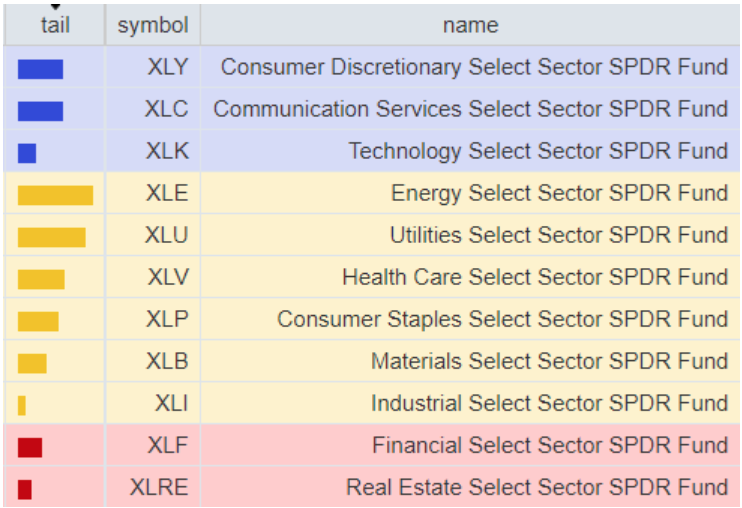Click the small blue tail bar for XLK
The width and height of the screenshot is (742, 508).
point(27,152)
